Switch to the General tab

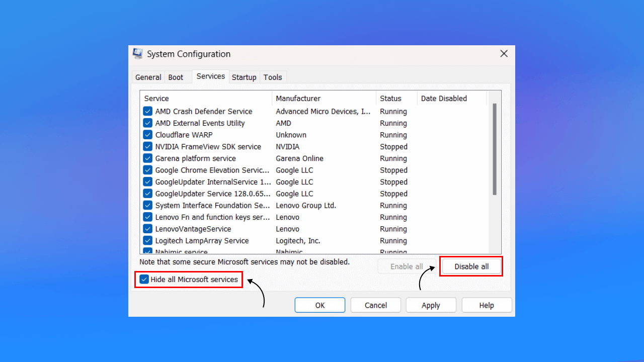click(x=148, y=77)
